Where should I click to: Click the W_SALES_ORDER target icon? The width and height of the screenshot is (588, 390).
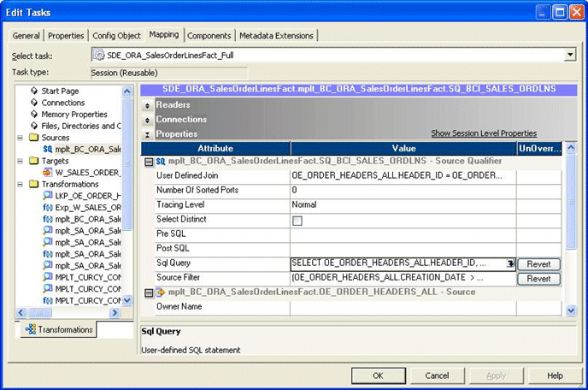coord(48,172)
